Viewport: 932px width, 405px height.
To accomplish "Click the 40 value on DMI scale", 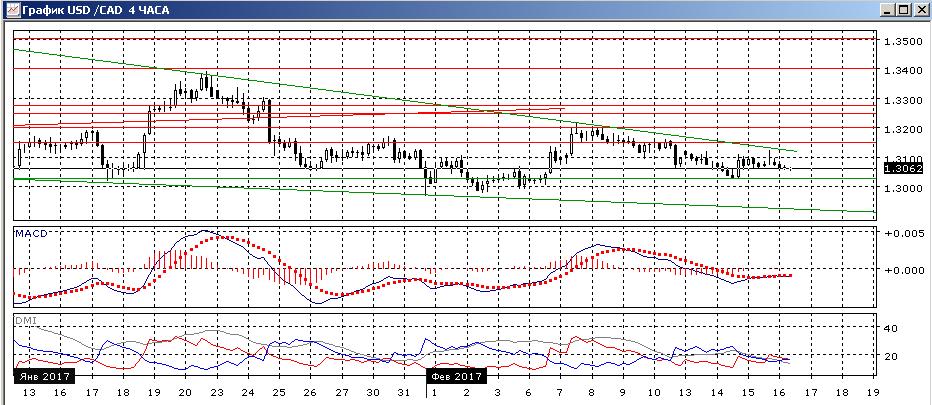I will [x=890, y=328].
